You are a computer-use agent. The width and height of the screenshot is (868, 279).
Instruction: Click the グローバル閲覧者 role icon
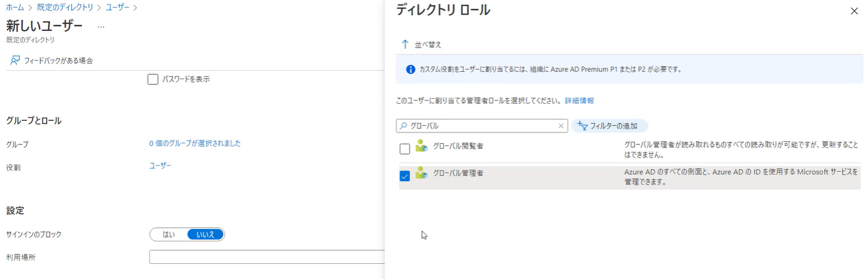click(x=421, y=147)
